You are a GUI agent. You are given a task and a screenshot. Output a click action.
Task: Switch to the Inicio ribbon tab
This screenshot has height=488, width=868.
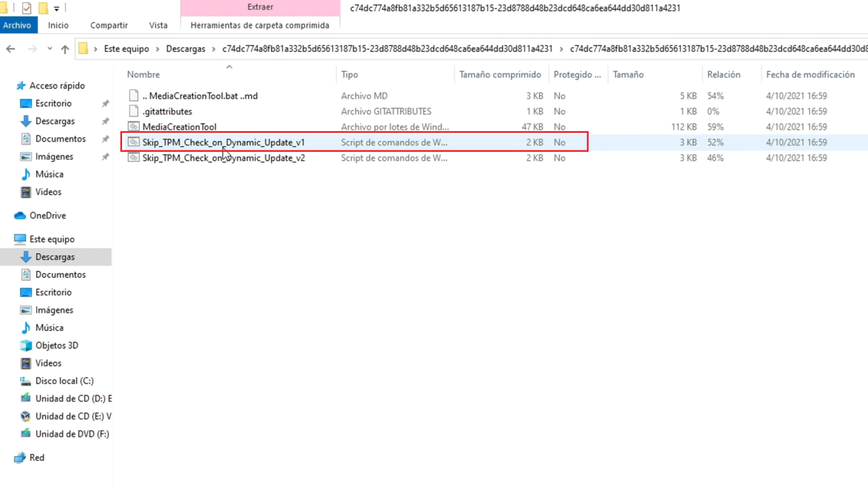(x=58, y=25)
